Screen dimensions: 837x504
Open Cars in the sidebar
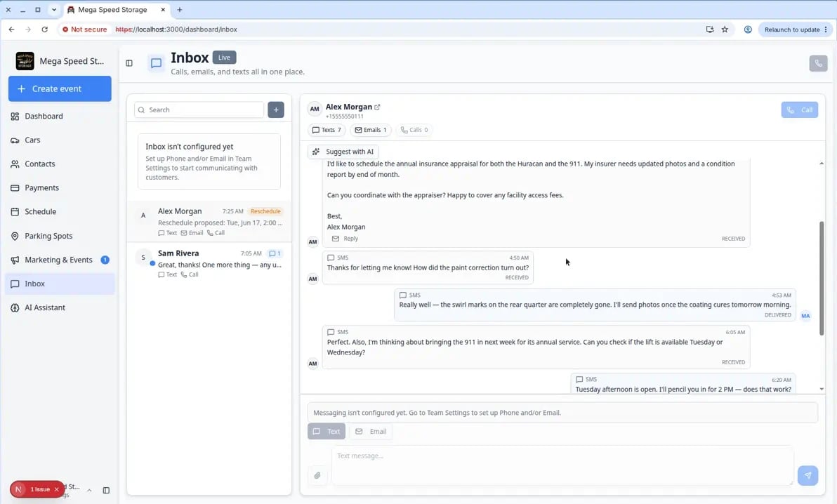(60, 140)
